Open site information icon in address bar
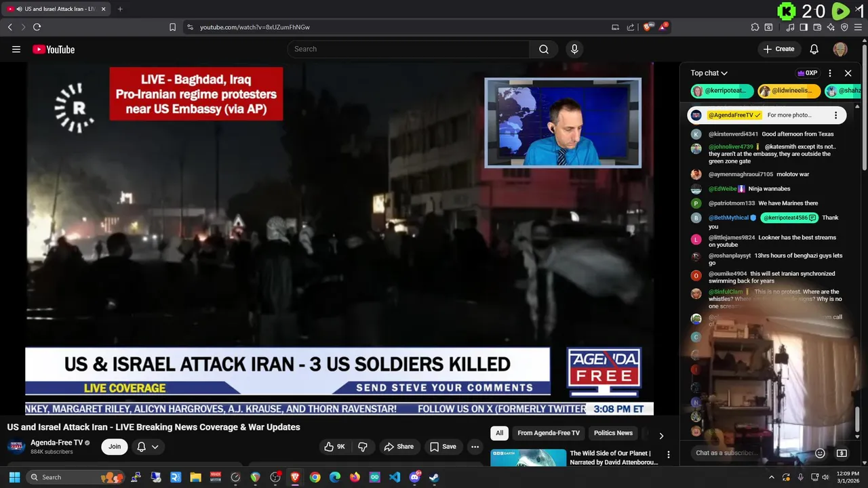The height and width of the screenshot is (488, 868). tap(190, 27)
